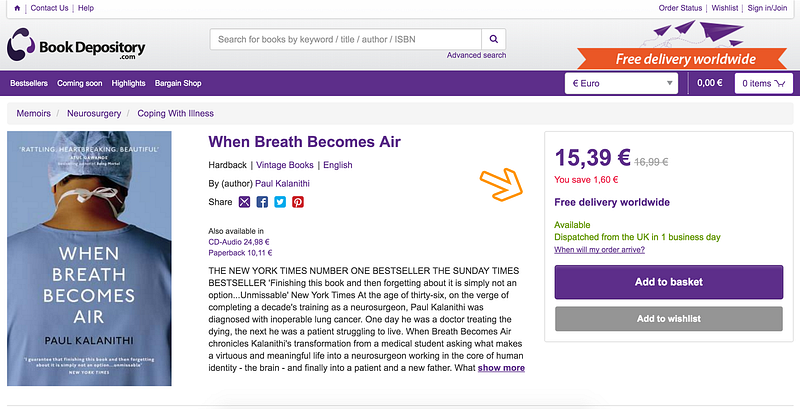The width and height of the screenshot is (800, 409).
Task: Open the Euro currency dropdown
Action: pos(621,83)
